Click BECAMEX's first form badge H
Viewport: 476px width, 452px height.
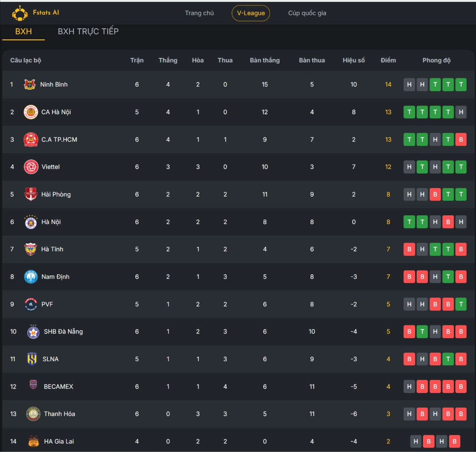pos(409,387)
